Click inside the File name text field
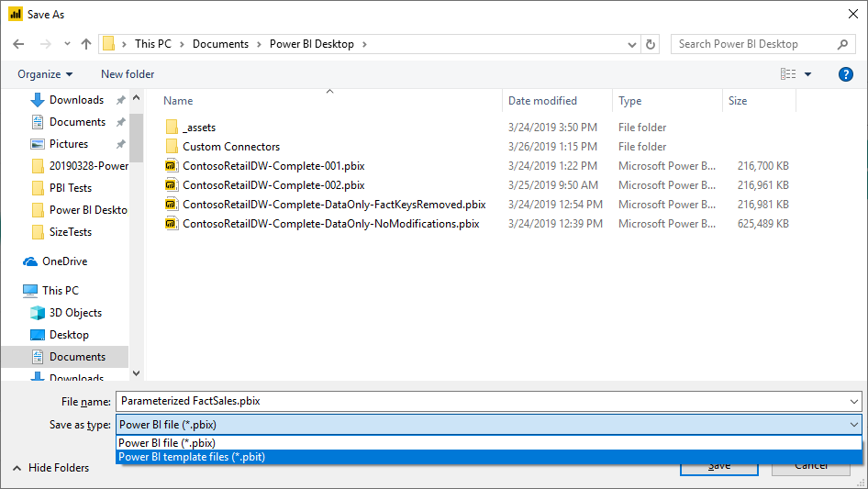Screen dimensions: 868x489 coord(477,401)
